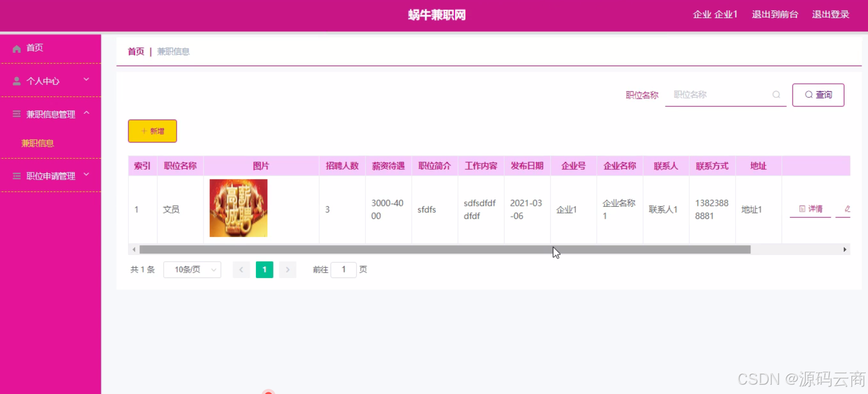This screenshot has width=868, height=394.
Task: Focus the 前往 page number input
Action: click(x=343, y=270)
